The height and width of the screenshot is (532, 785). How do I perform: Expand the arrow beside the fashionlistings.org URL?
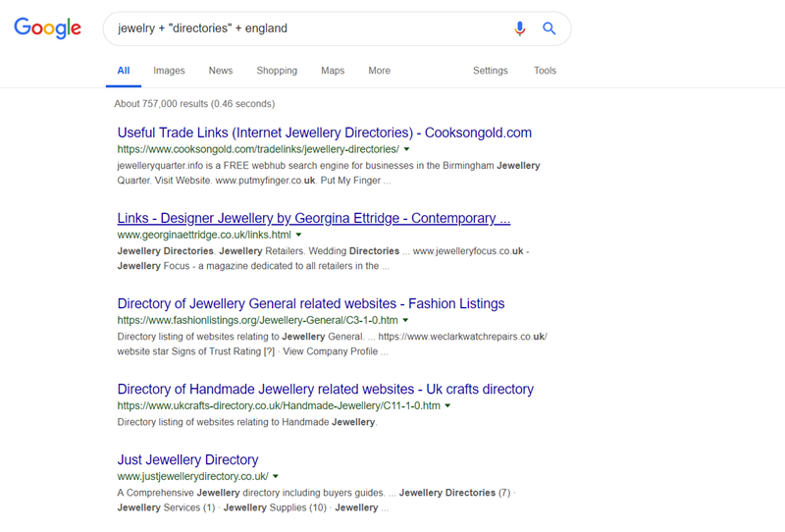click(405, 321)
